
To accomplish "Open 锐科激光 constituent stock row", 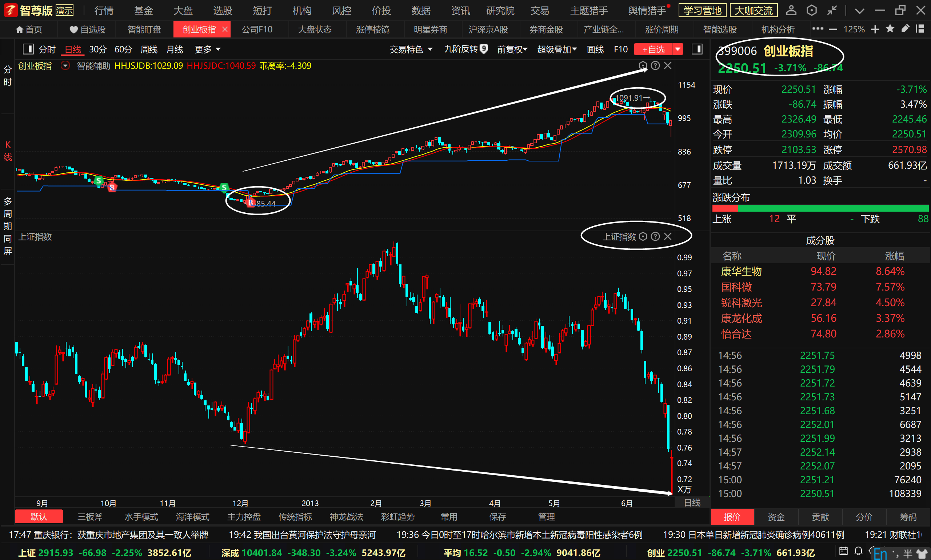I will [820, 303].
